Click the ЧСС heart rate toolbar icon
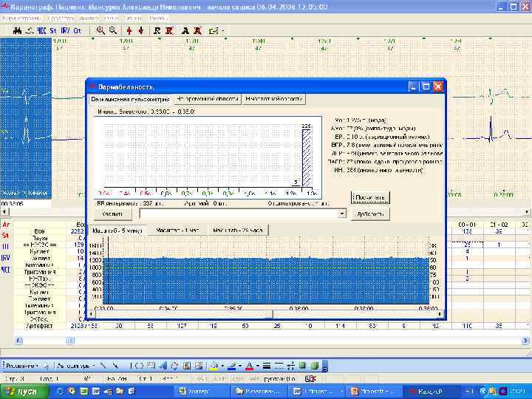 [x=41, y=30]
